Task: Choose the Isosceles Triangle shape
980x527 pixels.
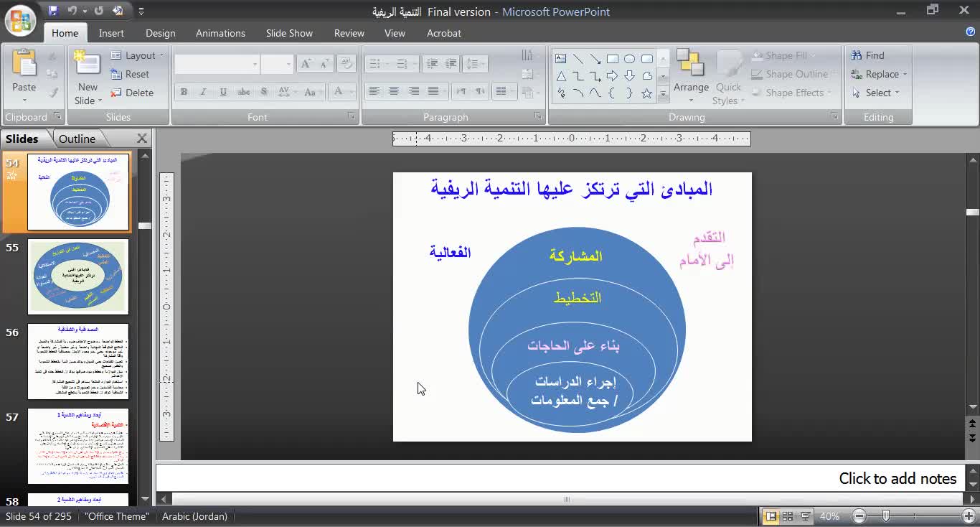Action: click(561, 76)
